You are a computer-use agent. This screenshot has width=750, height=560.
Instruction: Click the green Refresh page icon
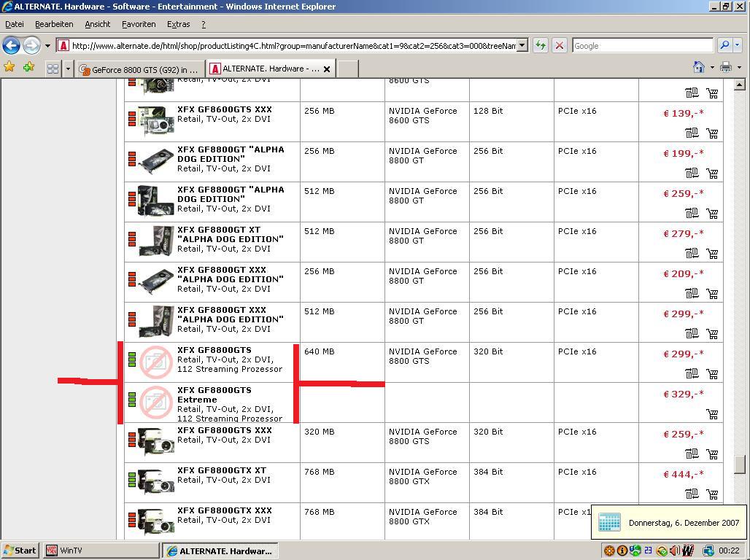point(541,46)
